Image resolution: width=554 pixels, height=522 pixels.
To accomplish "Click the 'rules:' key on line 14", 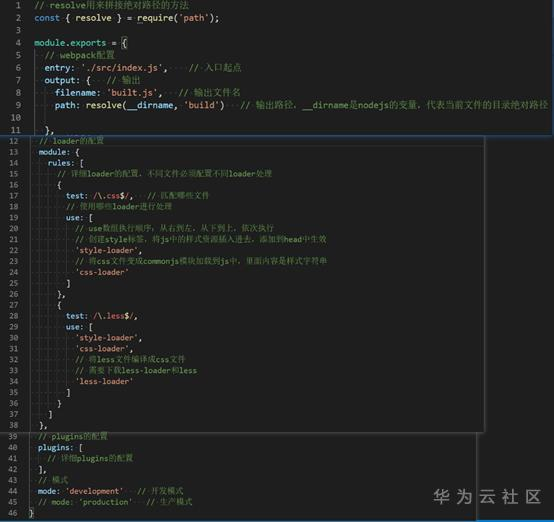I will pos(61,163).
